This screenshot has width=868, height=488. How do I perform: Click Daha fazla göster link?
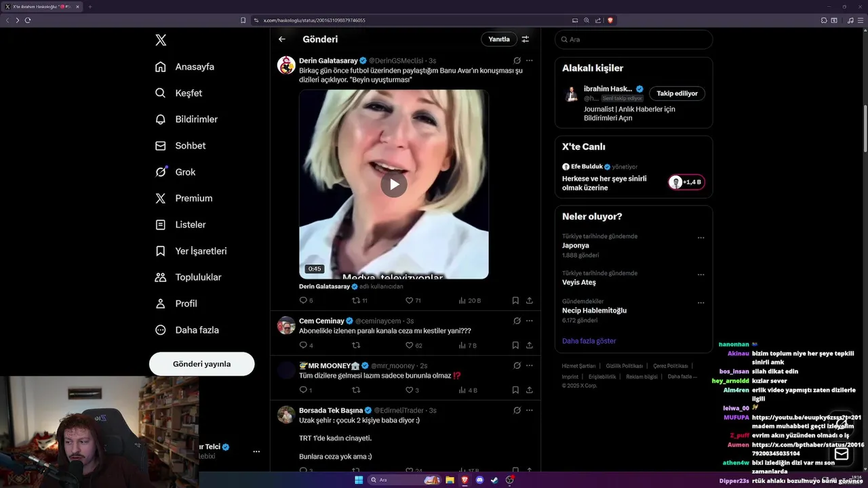(x=589, y=341)
